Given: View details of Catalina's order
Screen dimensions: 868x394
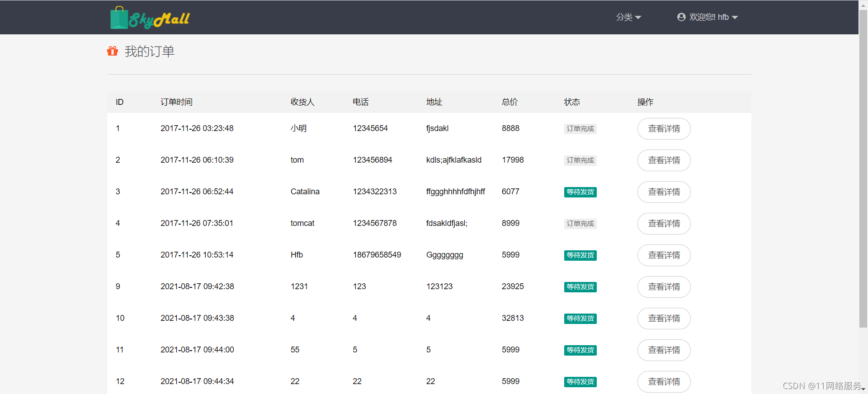Looking at the screenshot, I should (664, 192).
